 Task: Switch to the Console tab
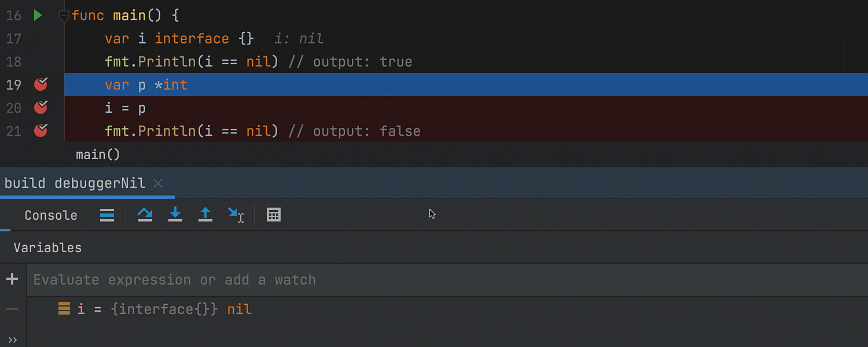point(51,215)
